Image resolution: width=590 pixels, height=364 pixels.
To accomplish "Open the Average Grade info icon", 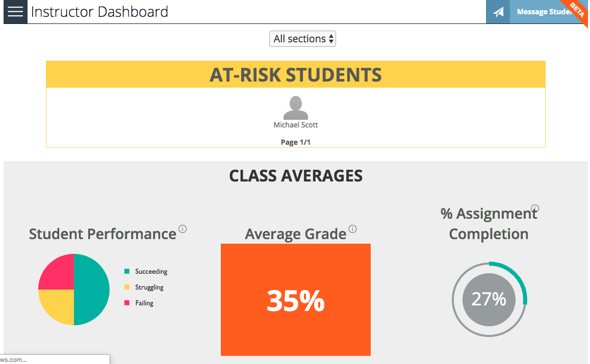I will click(352, 229).
